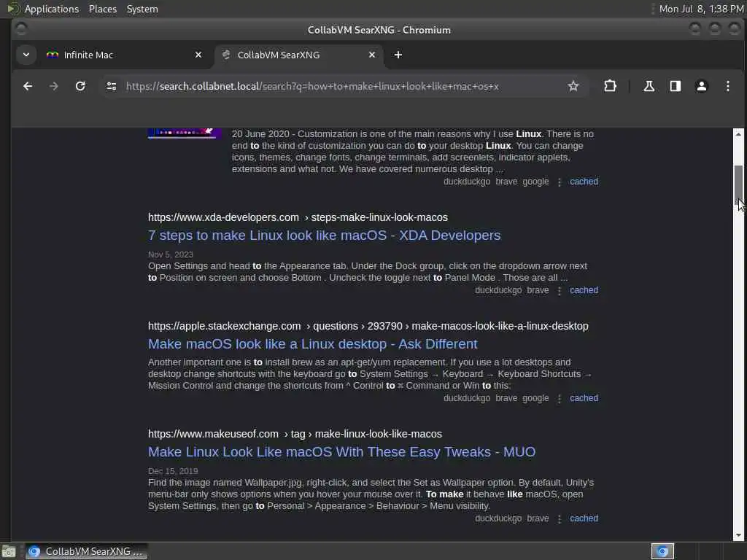Click the makeuseof.com URL breadcrumb

click(295, 435)
